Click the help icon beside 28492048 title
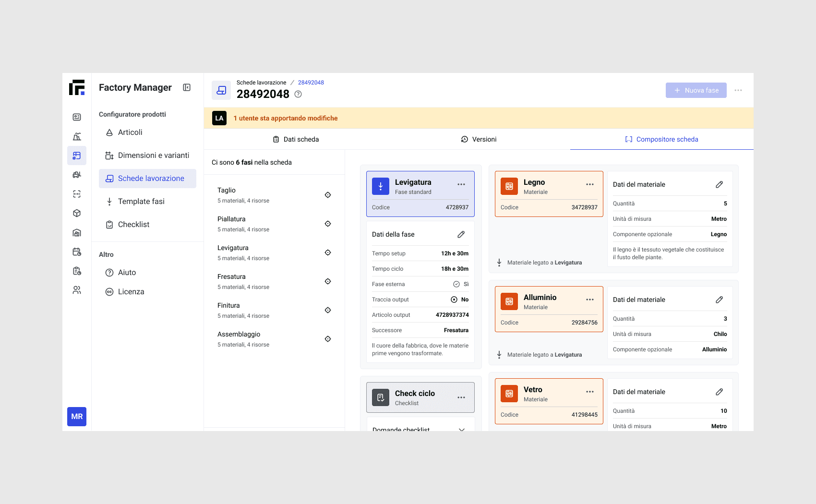The image size is (816, 504). (298, 94)
